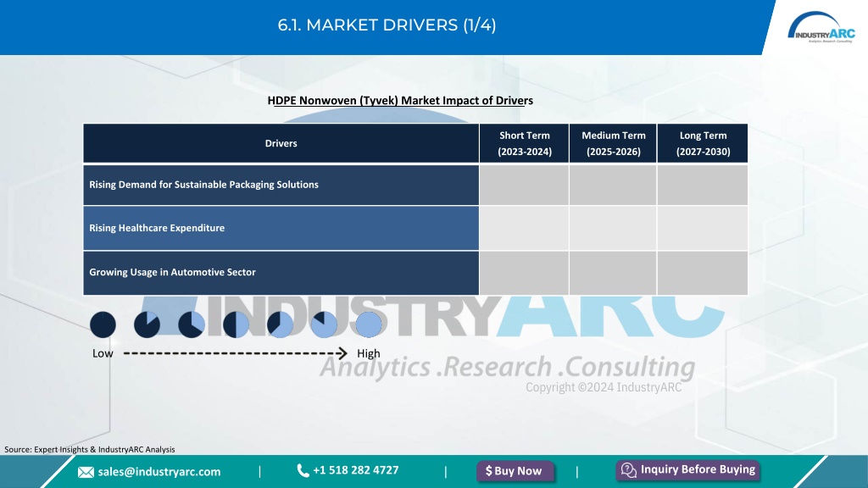Click the Long Term (2027-2030) header
This screenshot has height=488, width=868.
703,143
